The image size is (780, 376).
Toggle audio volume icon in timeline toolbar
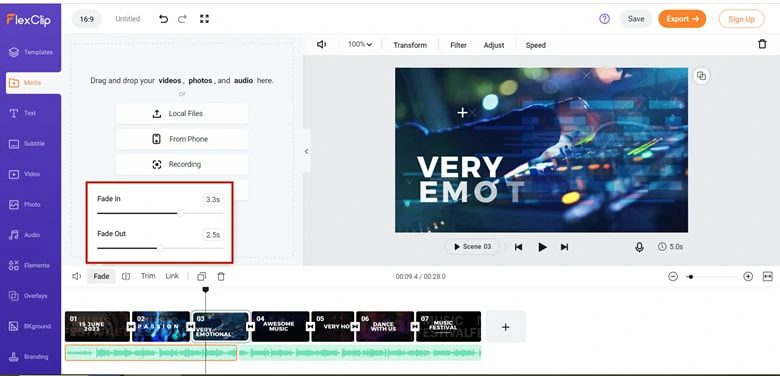(76, 277)
